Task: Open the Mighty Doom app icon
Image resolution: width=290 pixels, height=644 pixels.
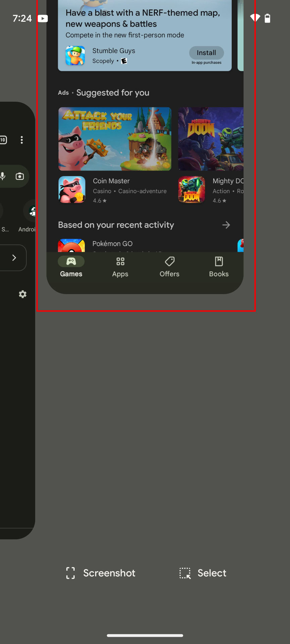Action: pos(191,190)
